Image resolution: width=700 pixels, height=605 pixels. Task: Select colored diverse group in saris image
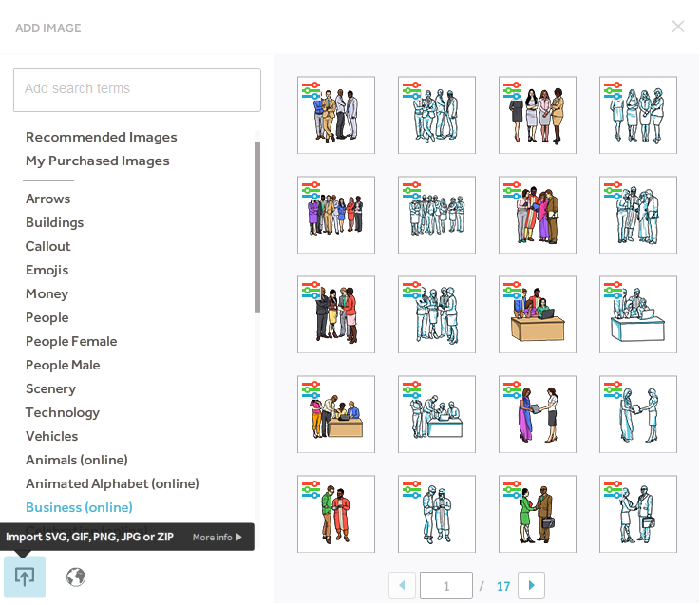pyautogui.click(x=538, y=215)
